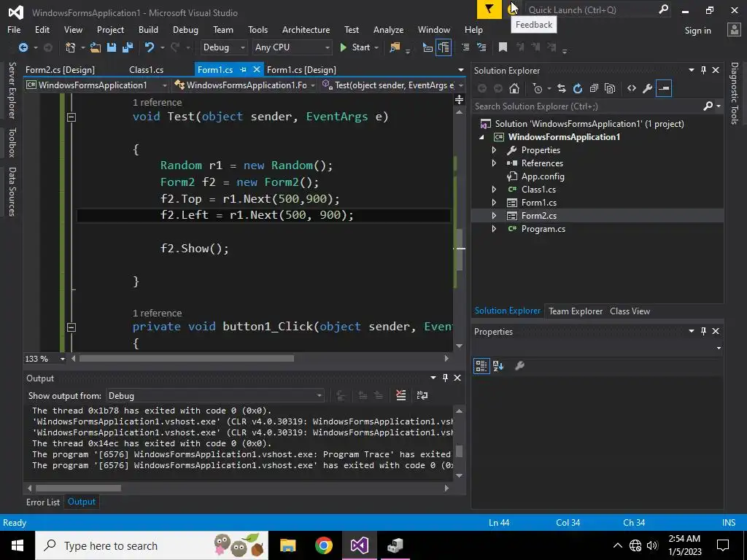Open the Server Explorer side panel
The image size is (747, 560).
(x=12, y=90)
